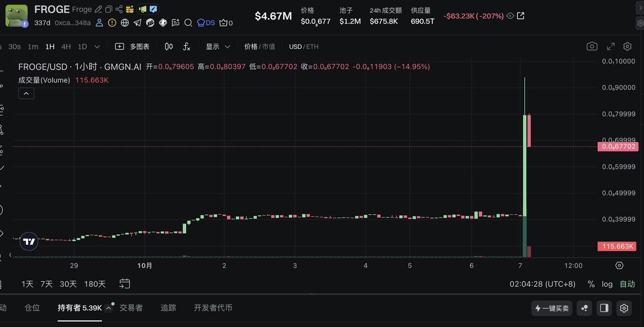644x327 pixels.
Task: Open the timezone menu at 02:04:28 (UTC+8)
Action: coord(542,284)
